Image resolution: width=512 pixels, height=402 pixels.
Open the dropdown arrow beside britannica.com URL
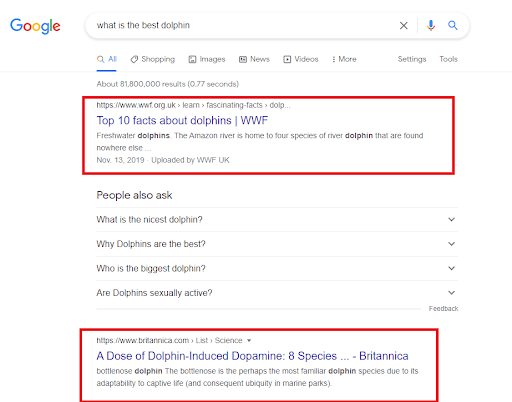coord(249,341)
